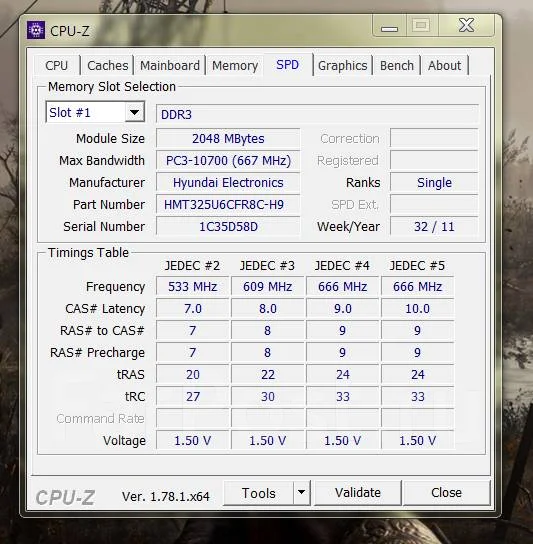Screen dimensions: 533x544
Task: Show the About tab
Action: pos(445,65)
